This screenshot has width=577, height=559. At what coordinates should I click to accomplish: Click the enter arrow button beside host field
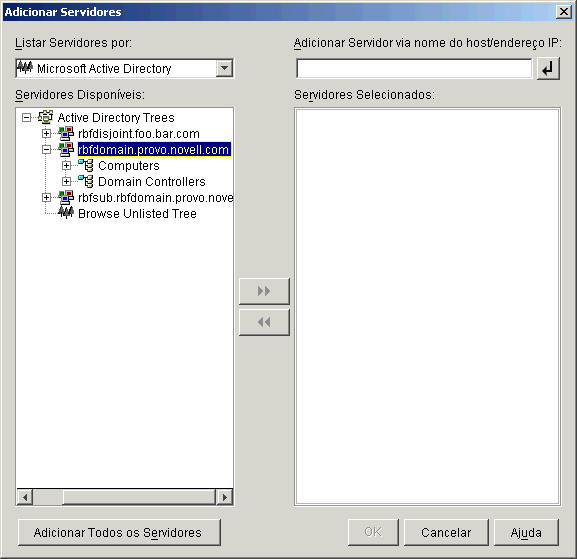[x=548, y=68]
